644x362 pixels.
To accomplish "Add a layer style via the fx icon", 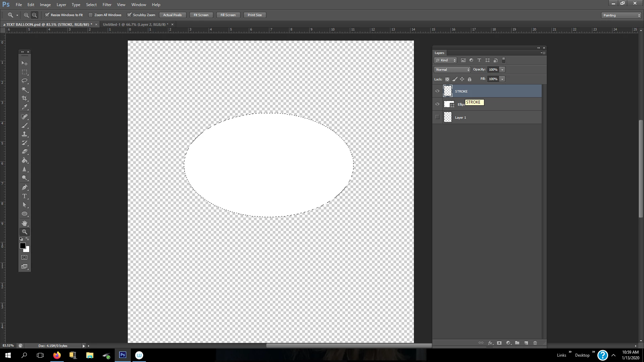I will (x=490, y=343).
